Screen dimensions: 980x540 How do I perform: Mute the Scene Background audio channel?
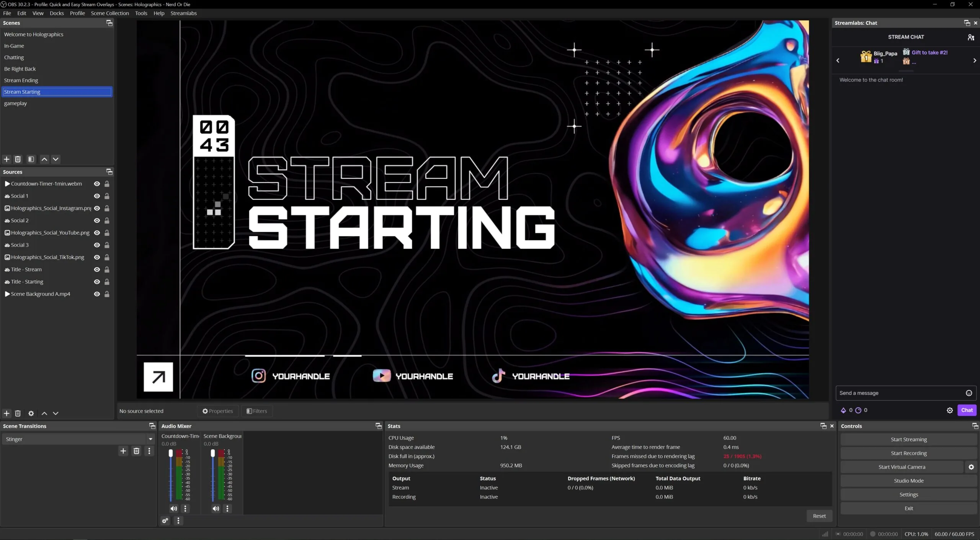coord(216,509)
